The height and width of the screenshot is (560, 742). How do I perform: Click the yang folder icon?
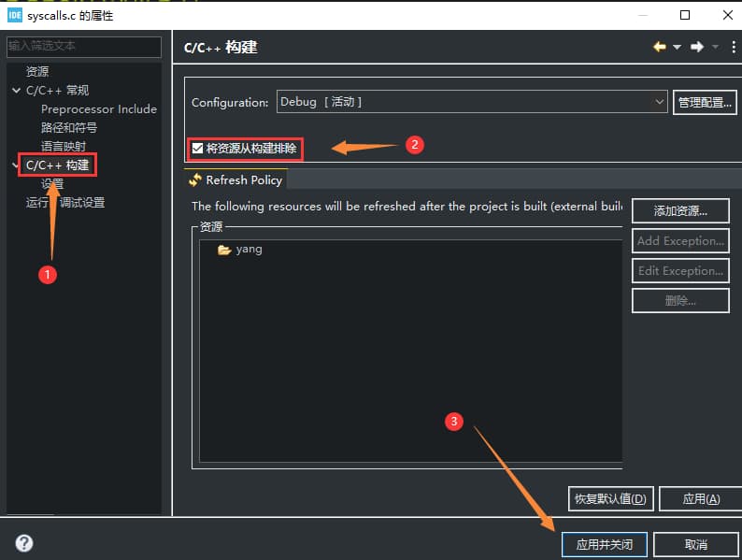[x=224, y=250]
